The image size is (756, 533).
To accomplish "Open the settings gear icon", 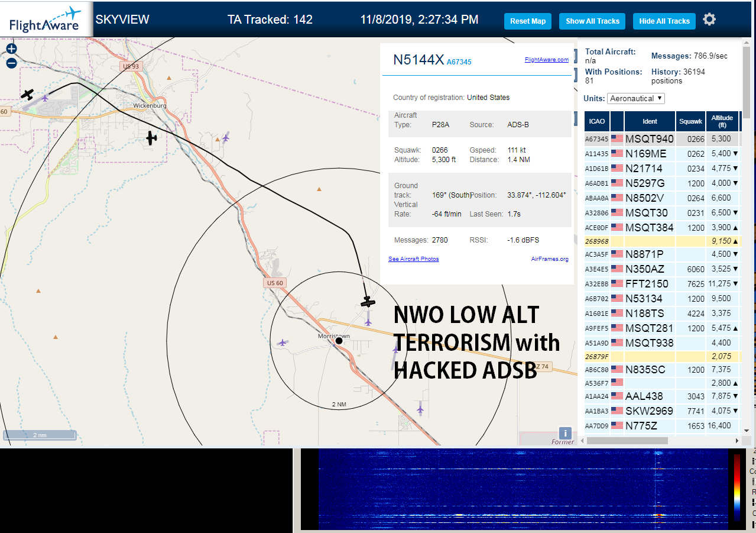I will 709,20.
